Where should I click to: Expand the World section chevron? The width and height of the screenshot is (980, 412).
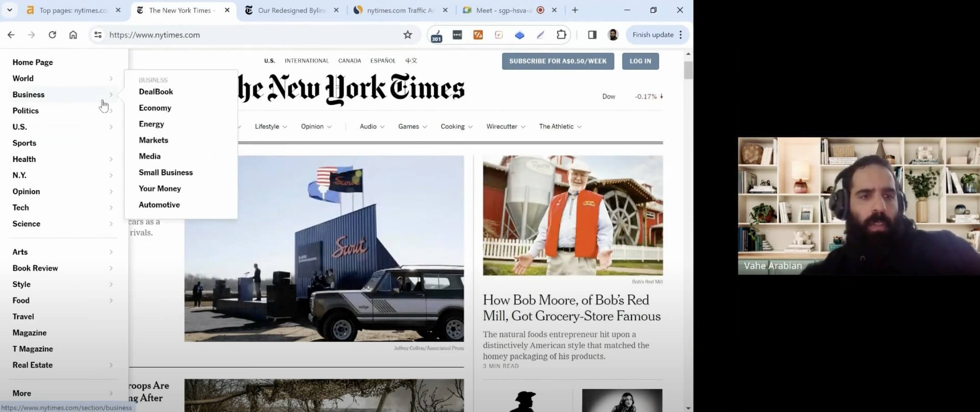pyautogui.click(x=111, y=79)
